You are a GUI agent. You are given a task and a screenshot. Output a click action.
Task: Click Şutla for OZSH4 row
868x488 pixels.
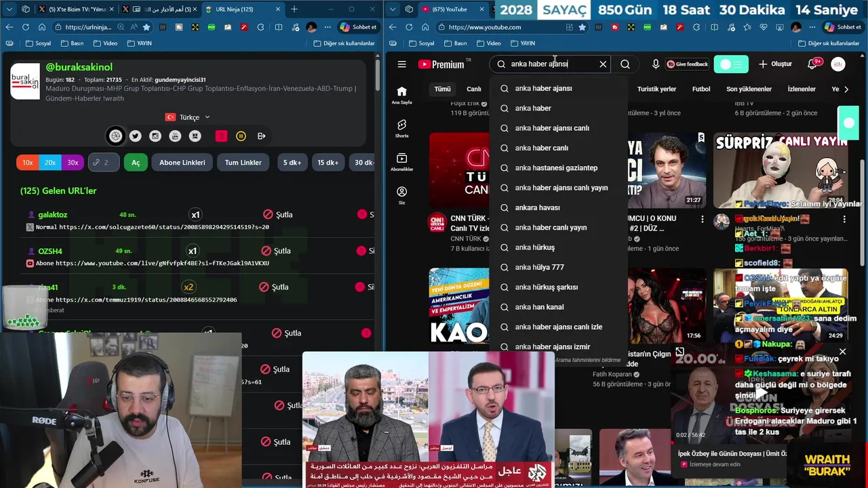277,251
